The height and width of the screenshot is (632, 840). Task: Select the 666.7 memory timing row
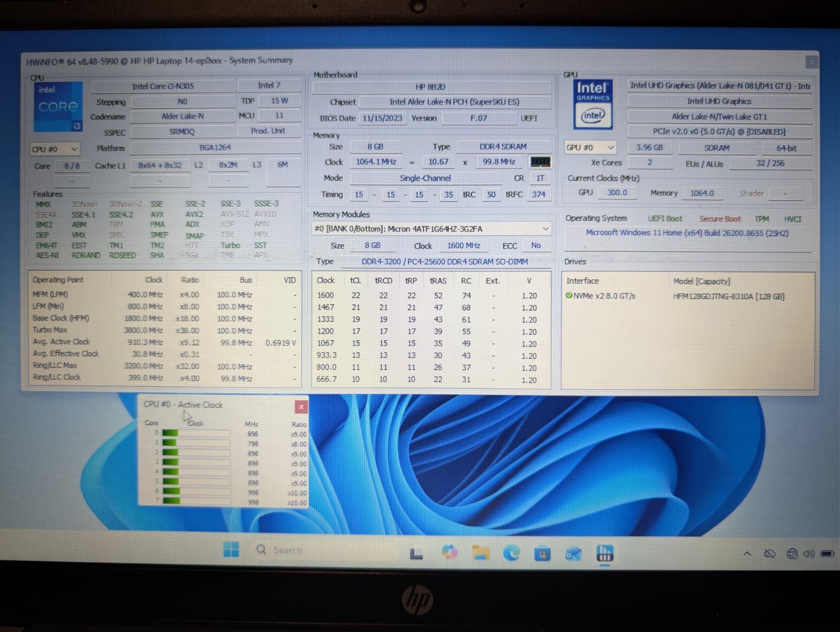click(431, 380)
